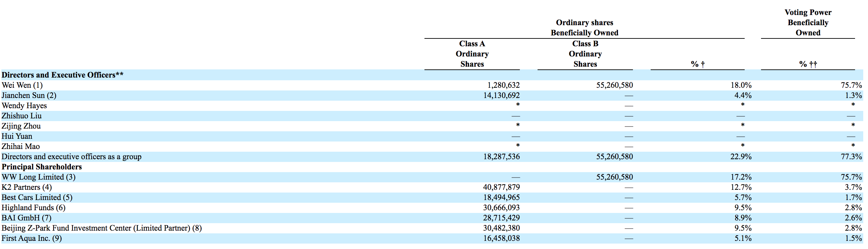Click BAI GmbH ownership 8.9%

click(x=743, y=218)
